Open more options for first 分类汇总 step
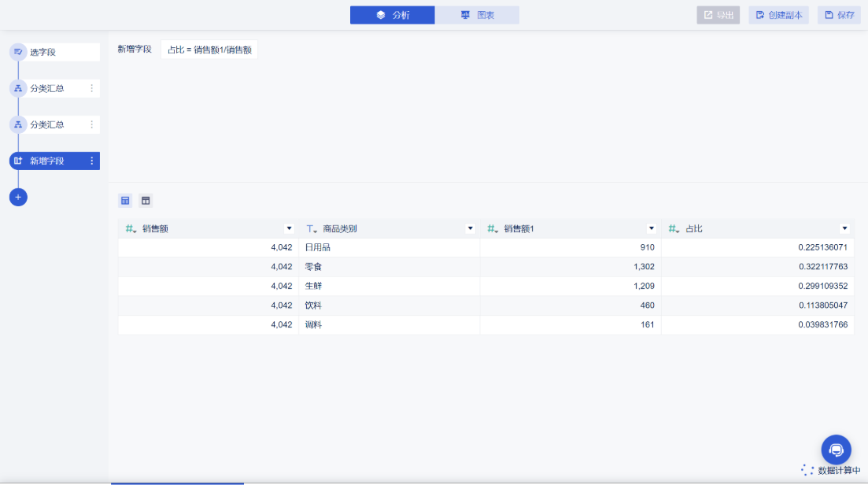 [92, 89]
